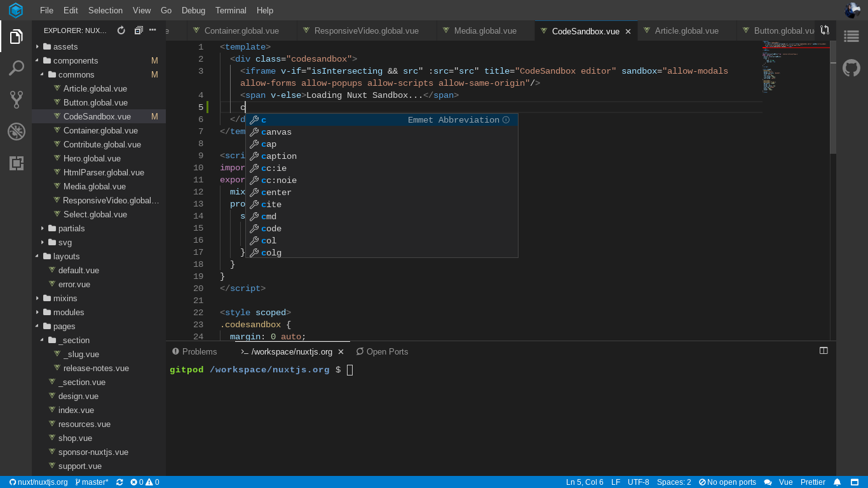Close the CodeSandbox.vue tab
Image resolution: width=868 pixels, height=488 pixels.
628,31
